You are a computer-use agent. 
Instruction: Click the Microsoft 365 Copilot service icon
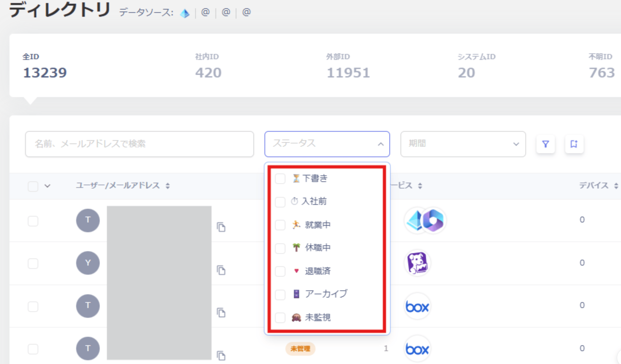[433, 220]
